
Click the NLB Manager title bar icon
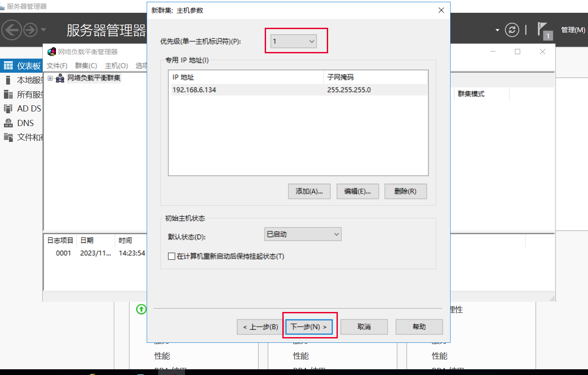[x=52, y=52]
